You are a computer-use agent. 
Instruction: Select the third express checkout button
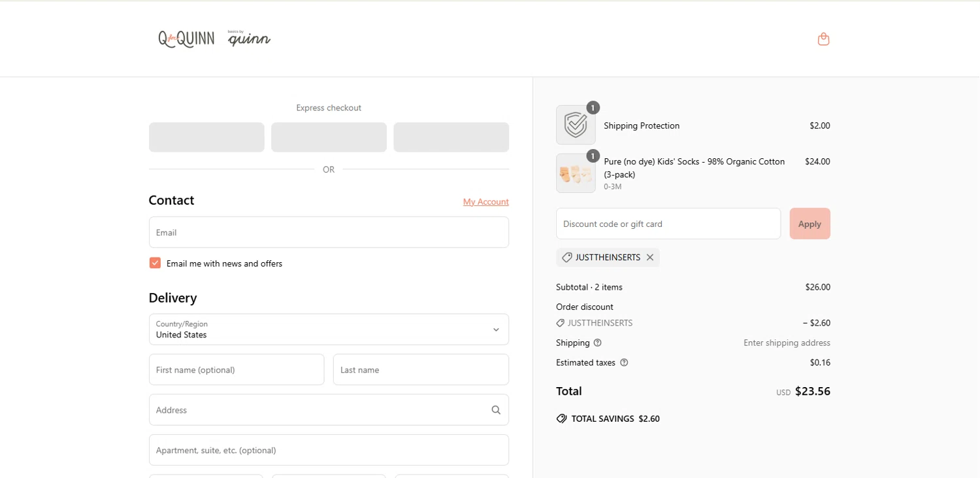(451, 137)
